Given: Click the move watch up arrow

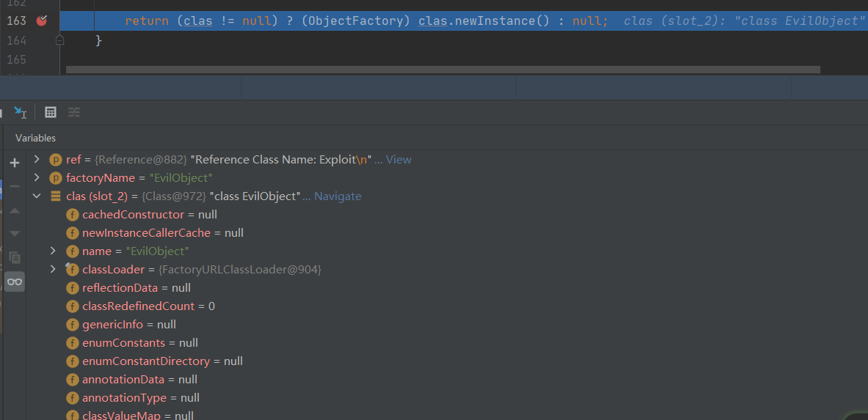Looking at the screenshot, I should tap(14, 210).
